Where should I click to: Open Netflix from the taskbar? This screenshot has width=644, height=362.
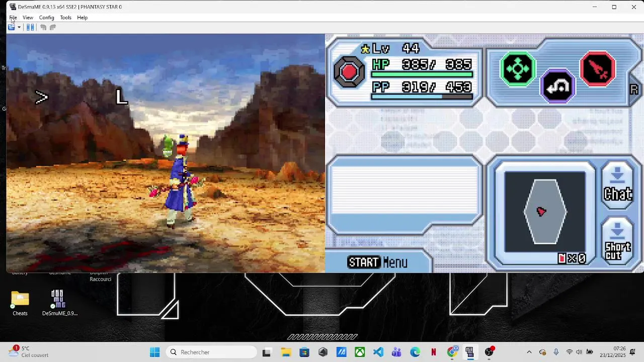(x=434, y=352)
